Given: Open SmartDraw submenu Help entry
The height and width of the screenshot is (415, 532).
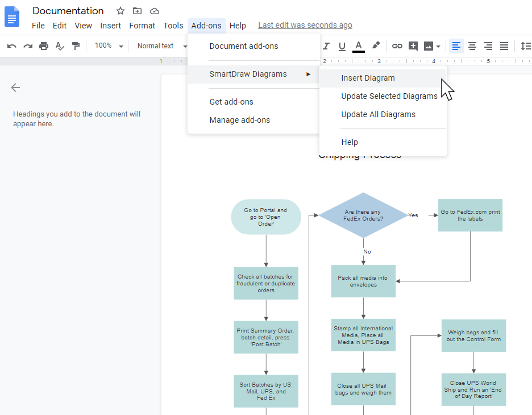Looking at the screenshot, I should (x=383, y=142).
